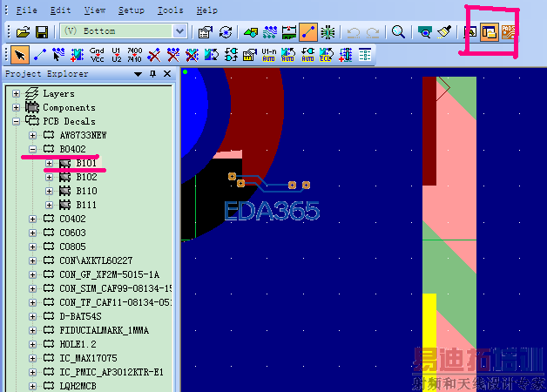This screenshot has width=547, height=392.
Task: Open the layer dropdown showing (V) Bottom
Action: [179, 31]
